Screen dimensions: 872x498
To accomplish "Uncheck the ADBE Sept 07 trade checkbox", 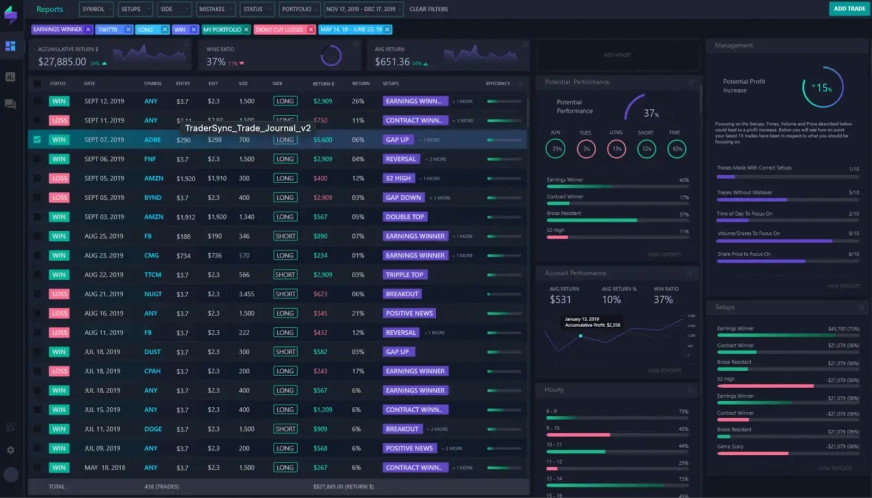I will click(37, 140).
